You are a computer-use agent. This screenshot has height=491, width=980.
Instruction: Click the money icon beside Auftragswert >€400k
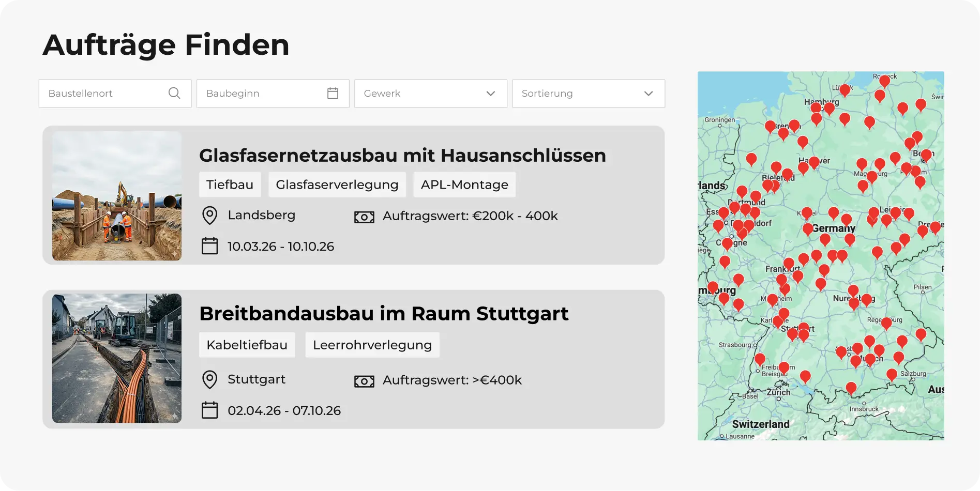(x=364, y=381)
